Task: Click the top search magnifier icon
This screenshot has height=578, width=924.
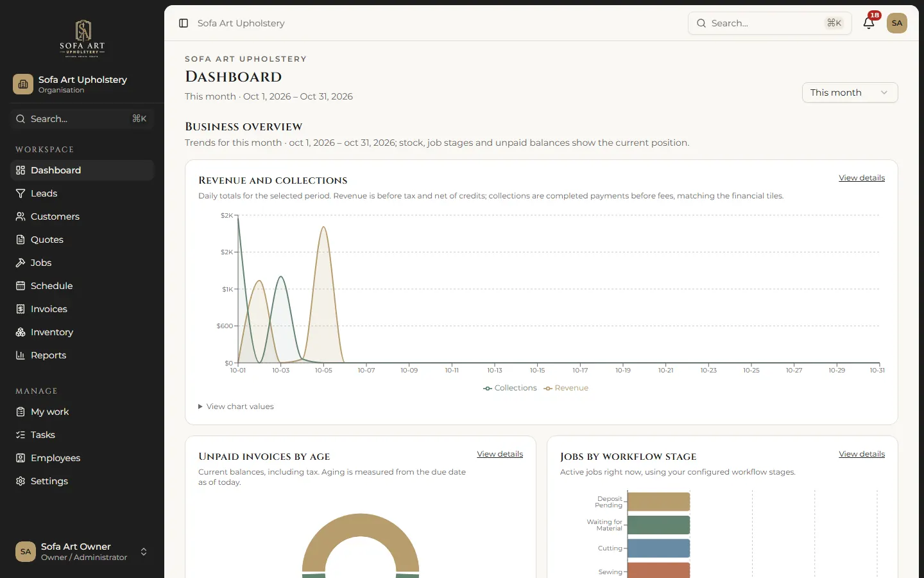Action: click(701, 23)
